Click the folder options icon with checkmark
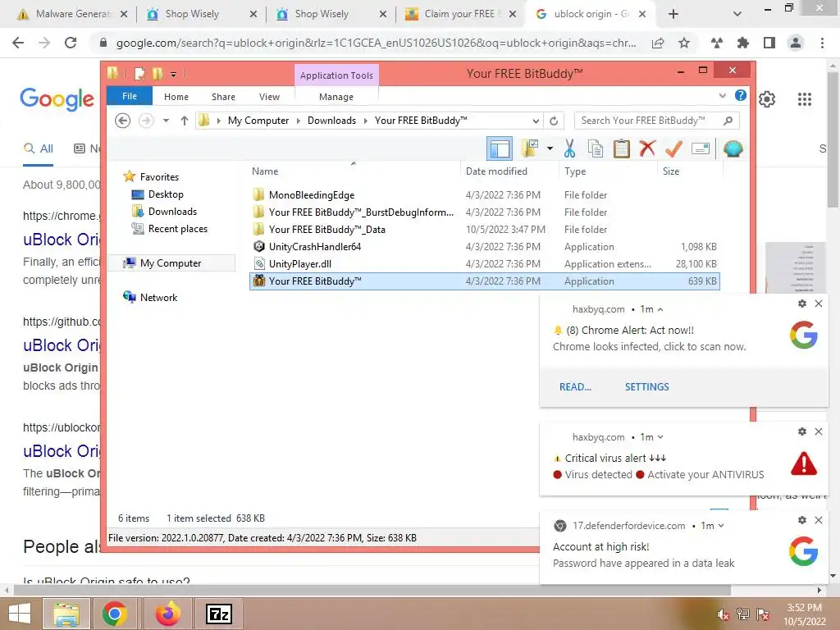The width and height of the screenshot is (840, 630). 530,148
